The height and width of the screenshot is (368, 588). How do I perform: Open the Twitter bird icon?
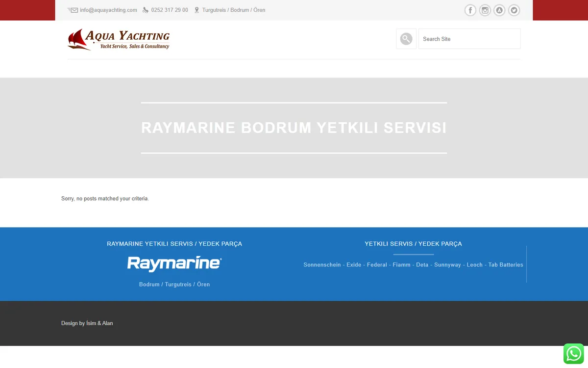[x=514, y=10]
